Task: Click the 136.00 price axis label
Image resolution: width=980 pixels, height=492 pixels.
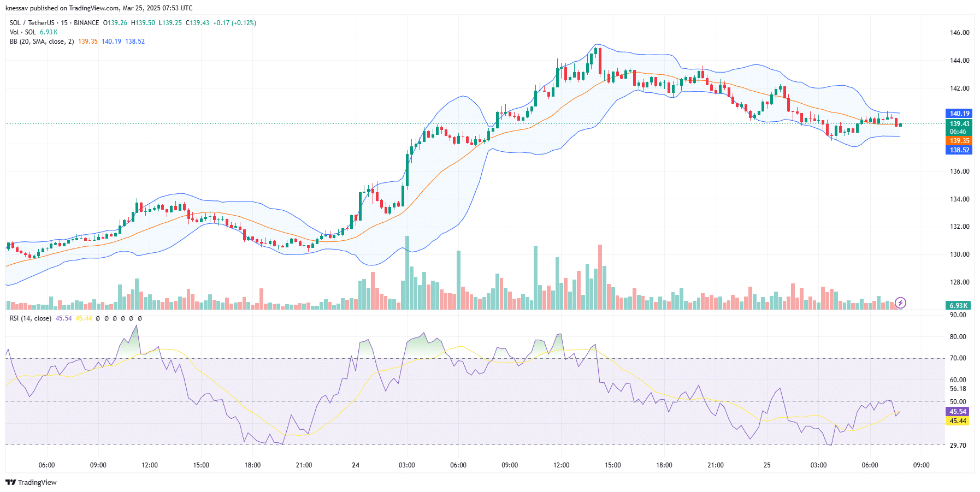Action: pyautogui.click(x=960, y=171)
